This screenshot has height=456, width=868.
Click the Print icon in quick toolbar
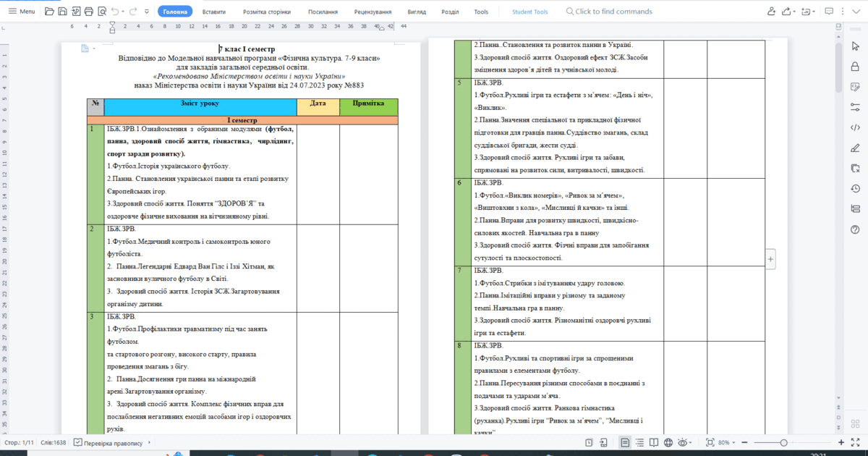[88, 12]
